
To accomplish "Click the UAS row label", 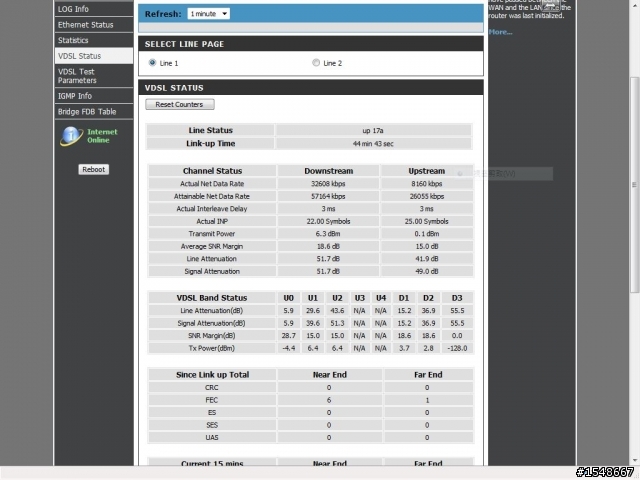I will point(212,438).
